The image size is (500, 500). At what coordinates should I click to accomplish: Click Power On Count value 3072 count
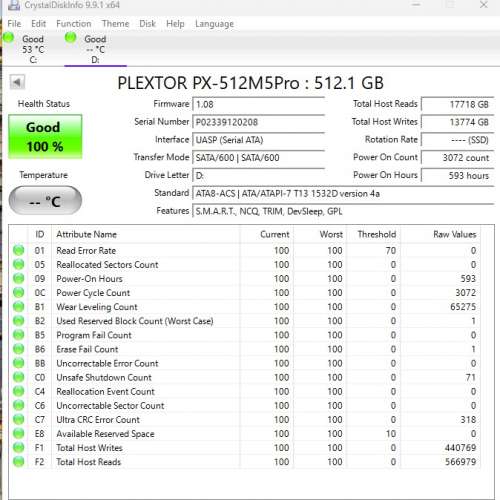[x=457, y=158]
